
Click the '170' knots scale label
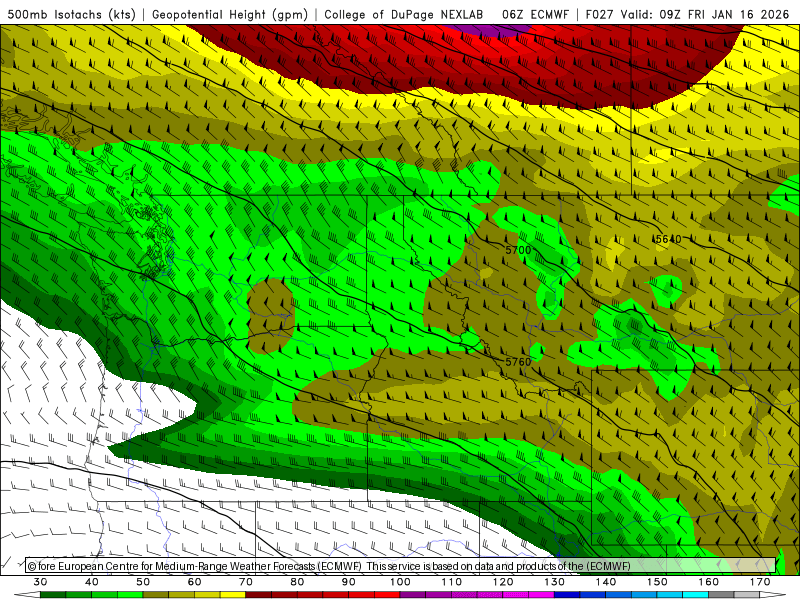760,582
